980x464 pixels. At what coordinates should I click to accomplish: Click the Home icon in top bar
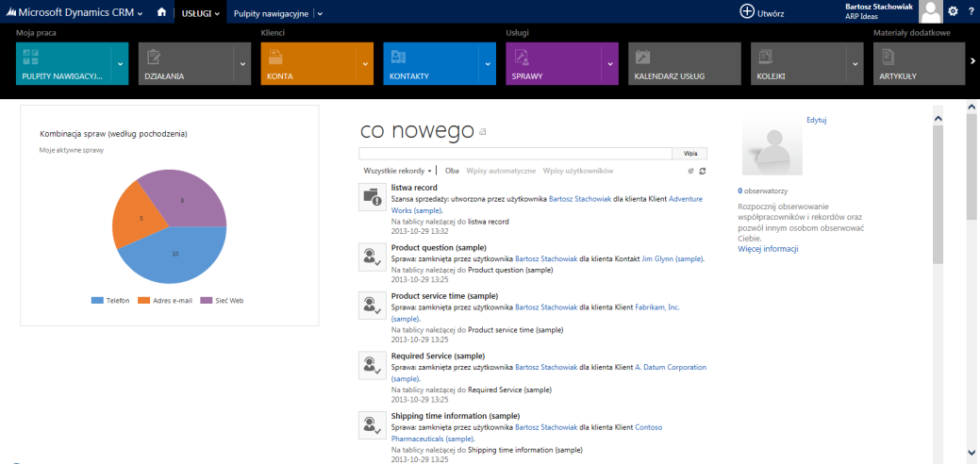click(161, 12)
